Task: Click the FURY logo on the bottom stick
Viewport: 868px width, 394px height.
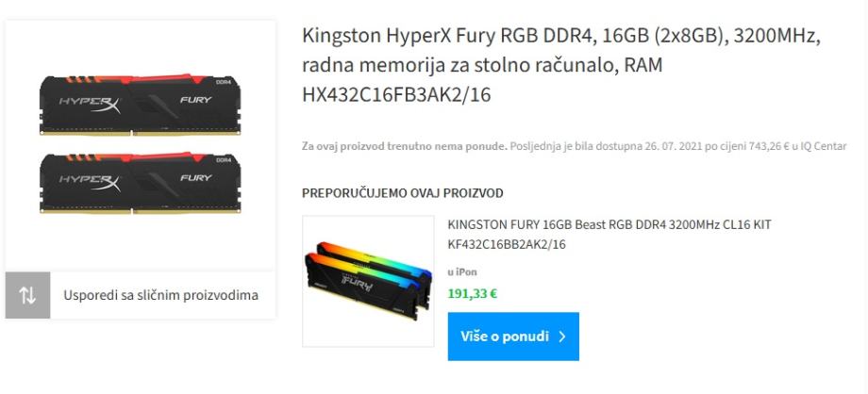Action: [x=196, y=177]
